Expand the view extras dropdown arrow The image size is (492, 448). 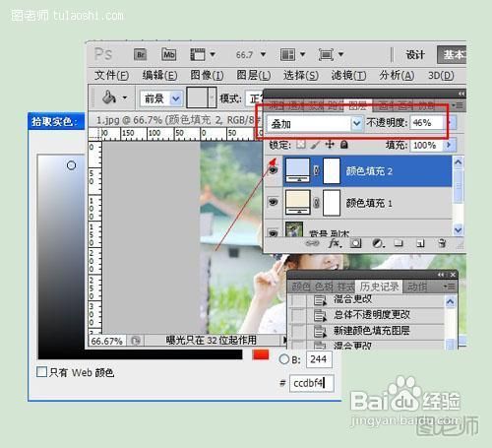point(213,54)
